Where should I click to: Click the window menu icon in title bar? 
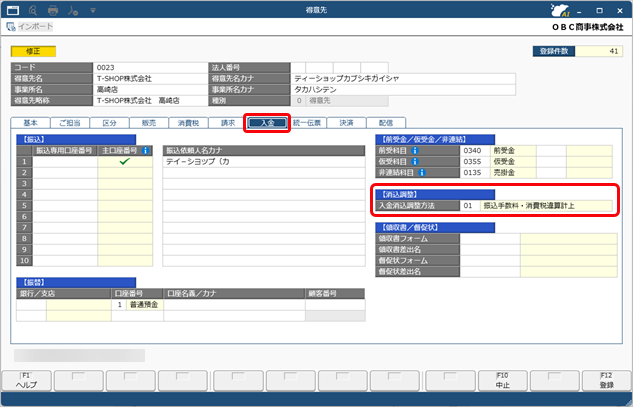13,10
